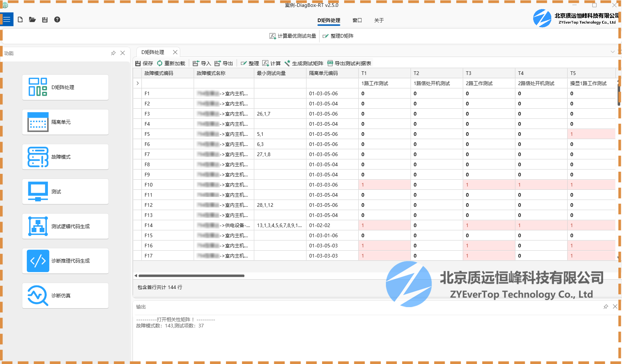
Task: Create a new file via toolbar icon
Action: tap(20, 20)
